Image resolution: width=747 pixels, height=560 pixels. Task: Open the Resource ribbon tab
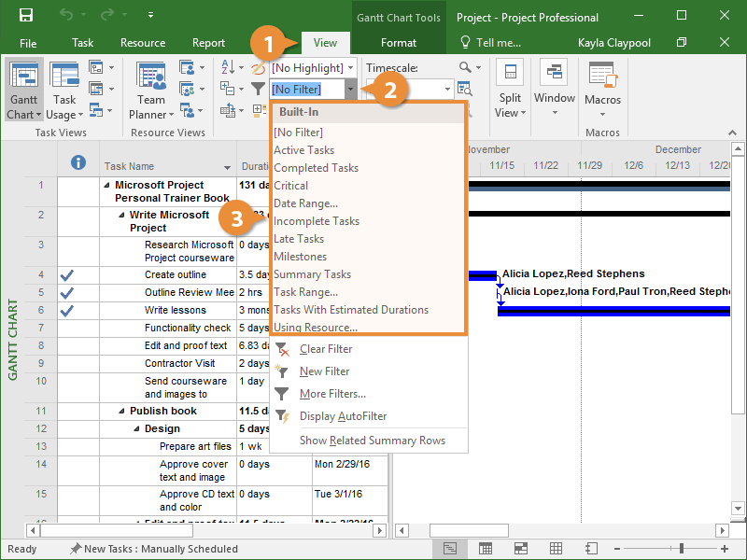pyautogui.click(x=143, y=43)
